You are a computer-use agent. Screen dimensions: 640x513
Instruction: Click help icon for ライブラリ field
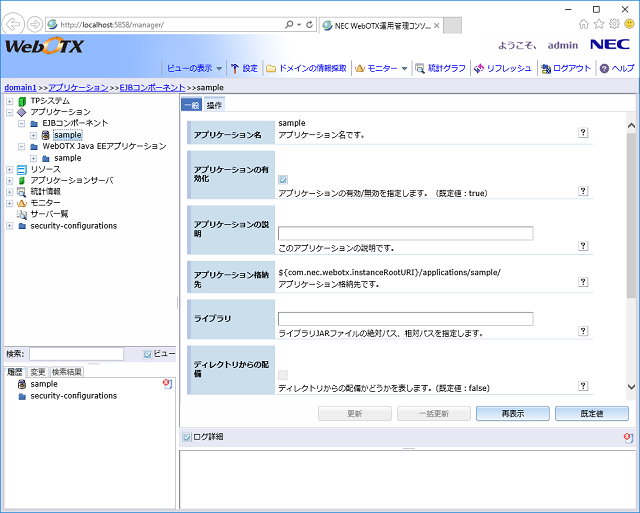click(x=583, y=332)
